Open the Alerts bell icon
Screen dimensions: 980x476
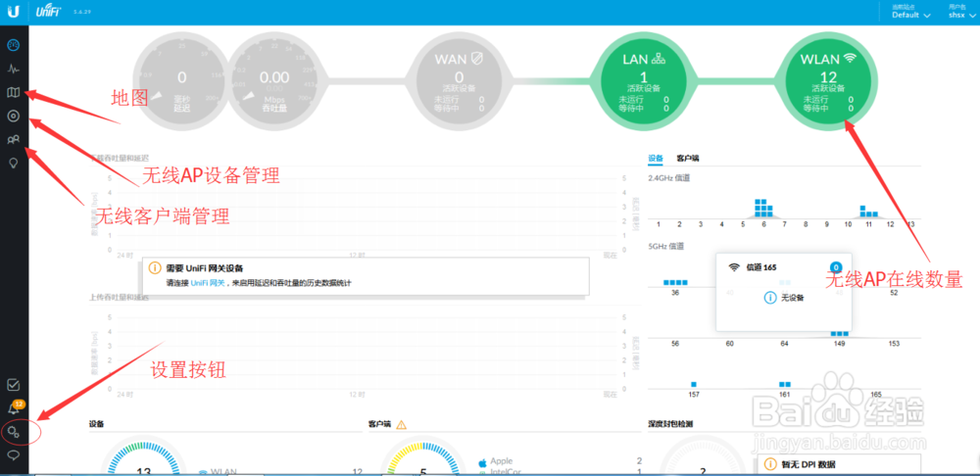(x=15, y=407)
